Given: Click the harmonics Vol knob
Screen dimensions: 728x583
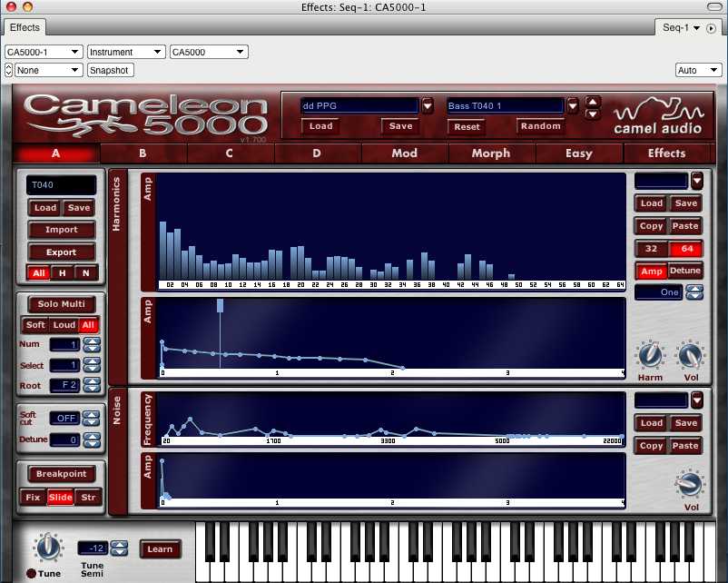Looking at the screenshot, I should click(691, 356).
